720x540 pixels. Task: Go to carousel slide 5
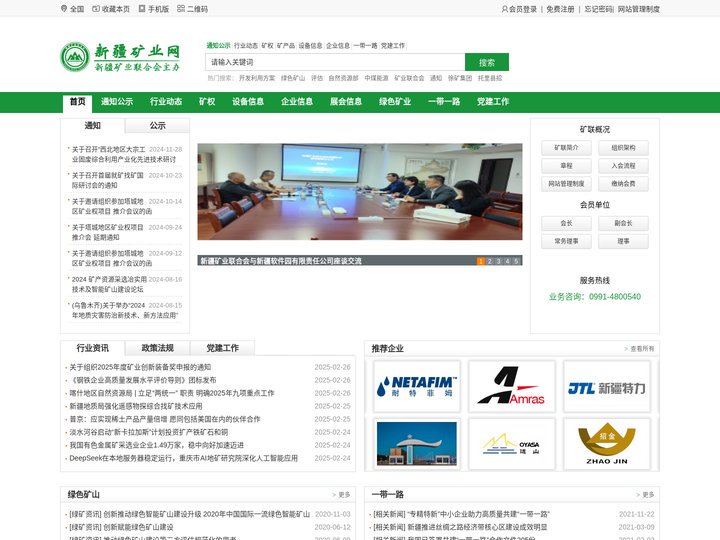(x=516, y=261)
